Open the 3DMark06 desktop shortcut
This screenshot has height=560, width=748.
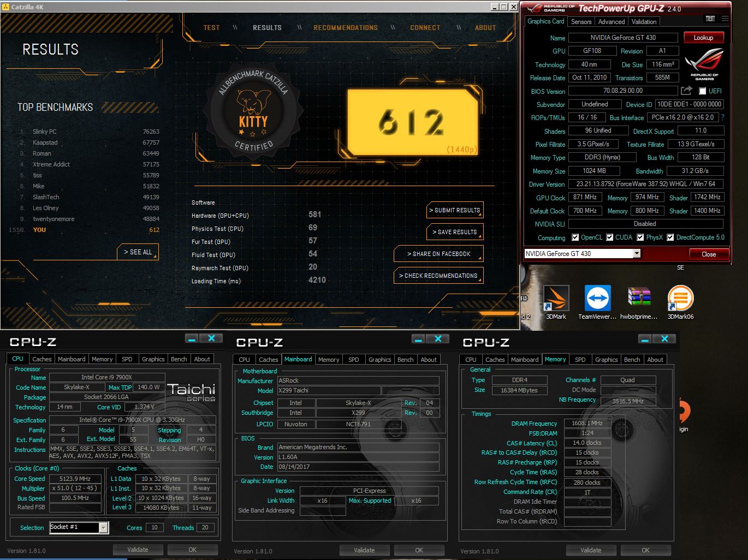[x=680, y=302]
